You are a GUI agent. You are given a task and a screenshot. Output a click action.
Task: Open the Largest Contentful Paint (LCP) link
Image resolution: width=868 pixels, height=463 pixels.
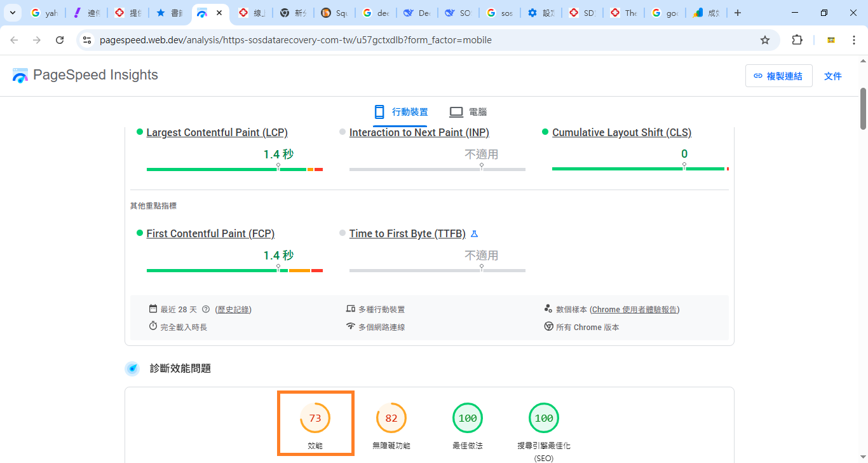[x=217, y=132]
